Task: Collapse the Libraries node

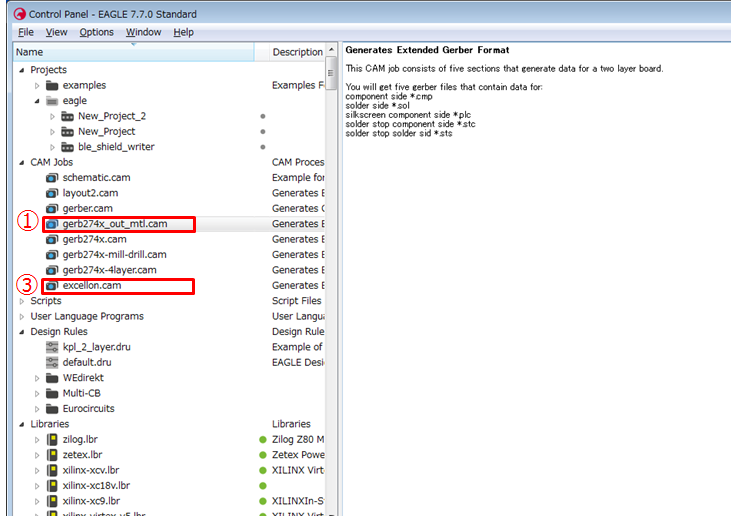Action: click(21, 424)
